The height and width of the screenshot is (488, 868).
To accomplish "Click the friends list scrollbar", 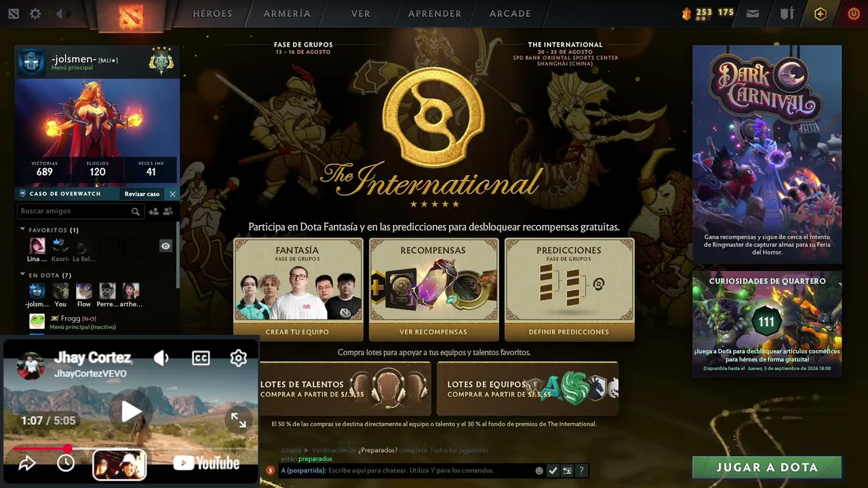I will pyautogui.click(x=178, y=254).
